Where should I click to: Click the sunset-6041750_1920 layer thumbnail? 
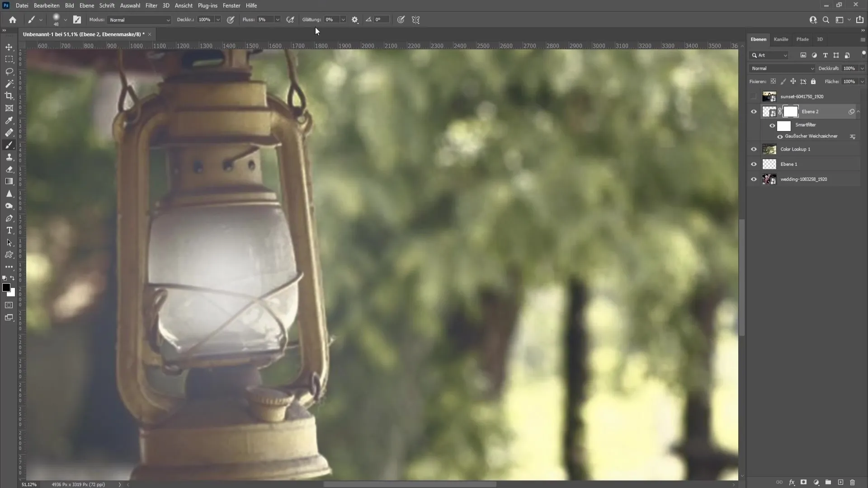pos(769,96)
